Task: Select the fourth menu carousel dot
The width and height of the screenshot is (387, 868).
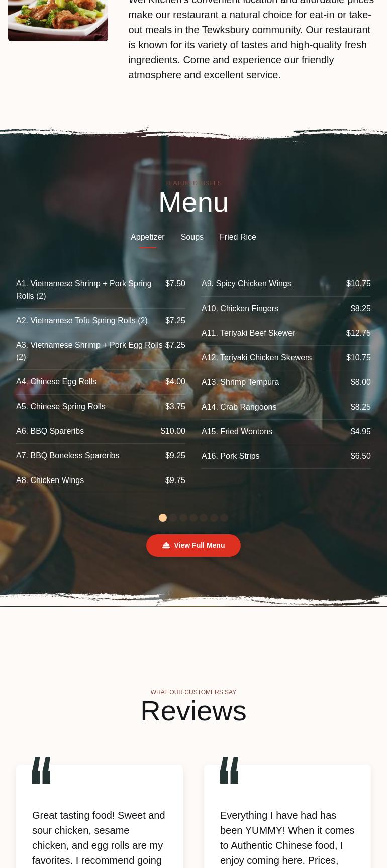Action: click(x=193, y=518)
